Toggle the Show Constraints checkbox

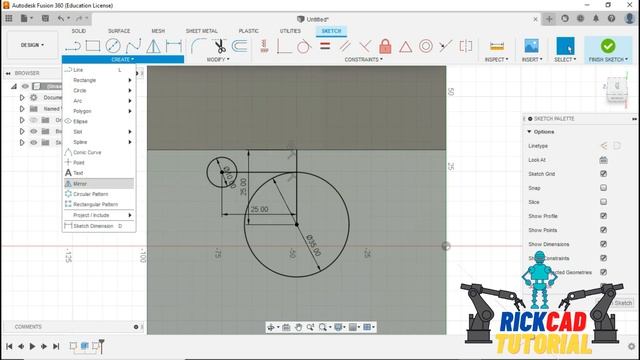tap(604, 258)
